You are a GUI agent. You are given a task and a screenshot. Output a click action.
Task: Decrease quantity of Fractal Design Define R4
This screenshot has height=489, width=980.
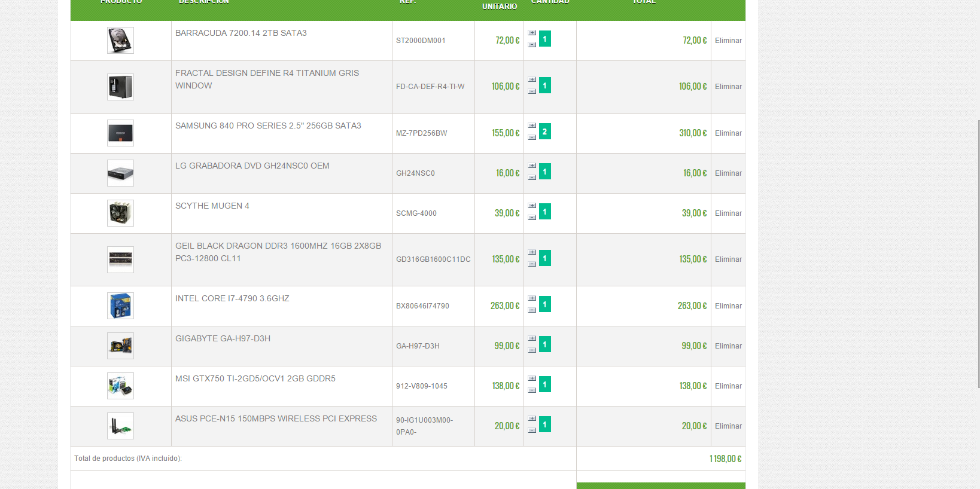point(532,91)
